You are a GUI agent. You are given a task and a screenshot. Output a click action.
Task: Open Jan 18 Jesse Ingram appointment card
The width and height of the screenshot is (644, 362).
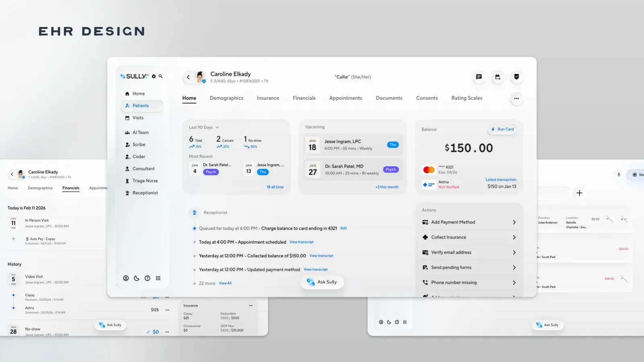coord(353,145)
